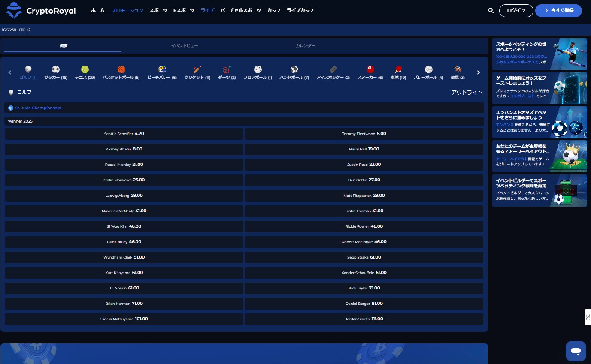Click the CryptoRoyal logo
591x364 pixels.
[x=41, y=11]
